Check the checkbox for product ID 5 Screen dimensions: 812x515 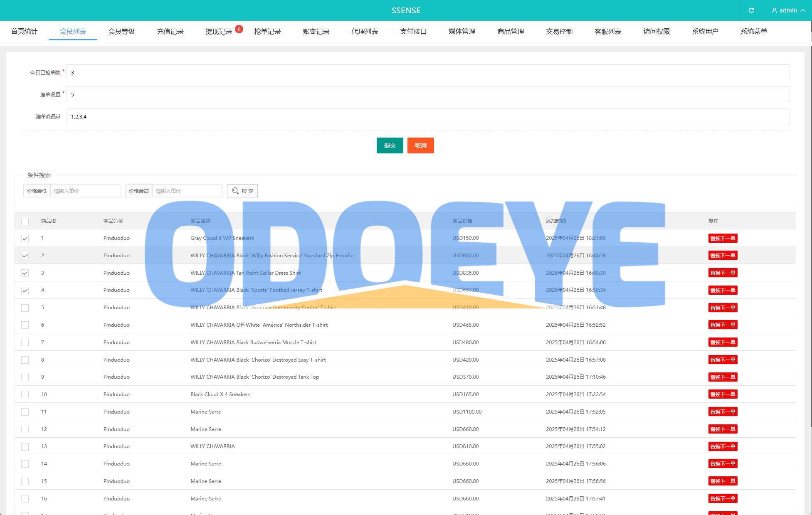coord(25,308)
